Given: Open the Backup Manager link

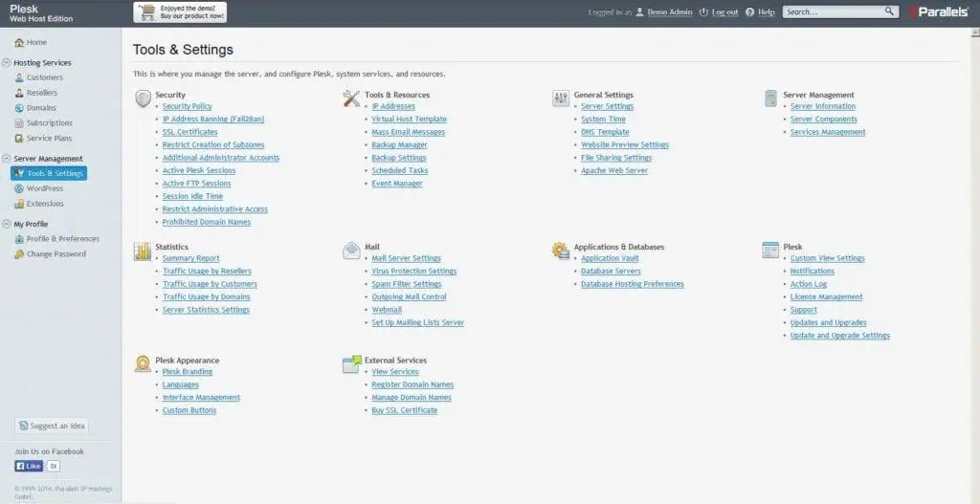Looking at the screenshot, I should pos(399,145).
